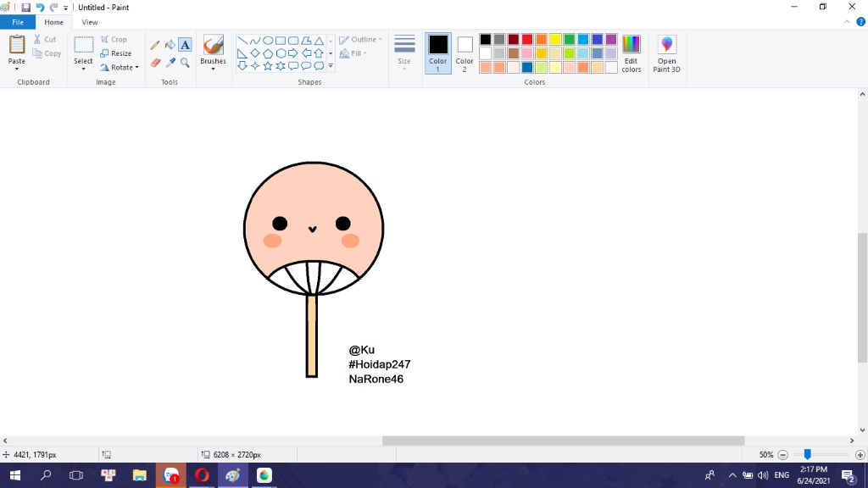Screen dimensions: 868x488
Task: Open Paint Help question mark
Action: (861, 22)
